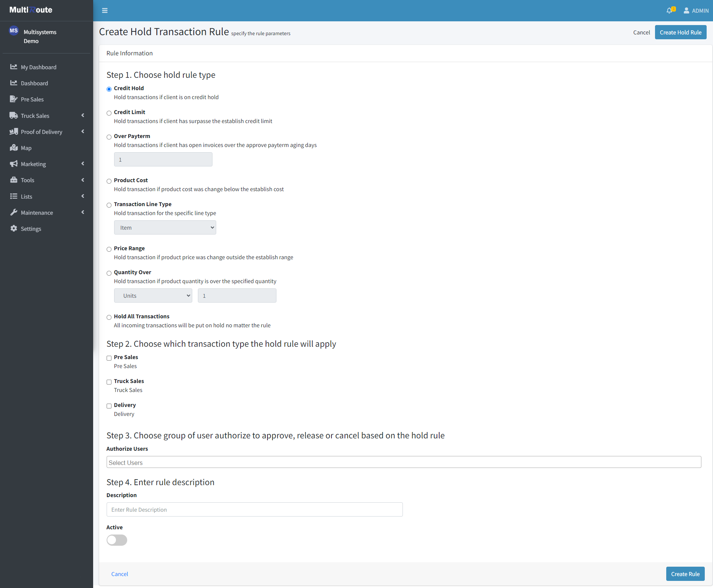Click the Create Hold Rule button
Image resolution: width=713 pixels, height=588 pixels.
pyautogui.click(x=680, y=33)
